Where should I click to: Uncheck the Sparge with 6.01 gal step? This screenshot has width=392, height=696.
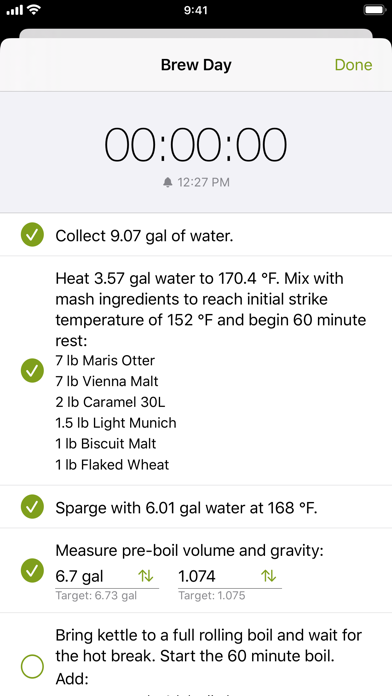pos(32,507)
